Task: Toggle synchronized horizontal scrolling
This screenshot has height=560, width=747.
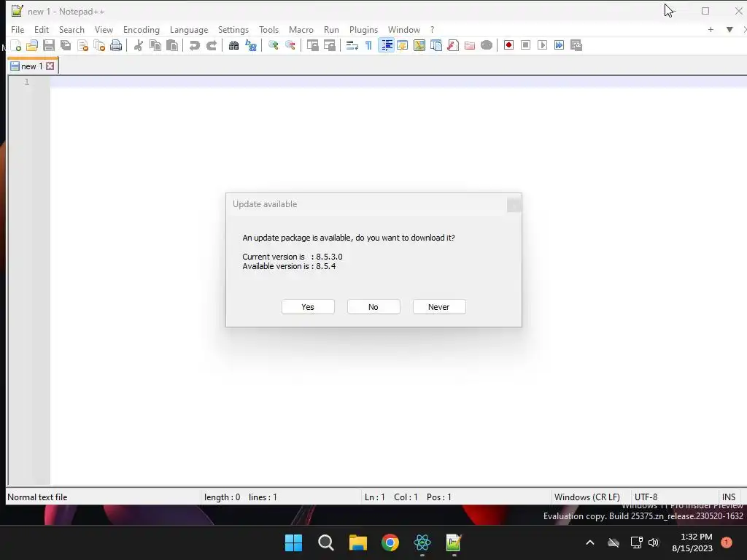Action: [x=329, y=45]
